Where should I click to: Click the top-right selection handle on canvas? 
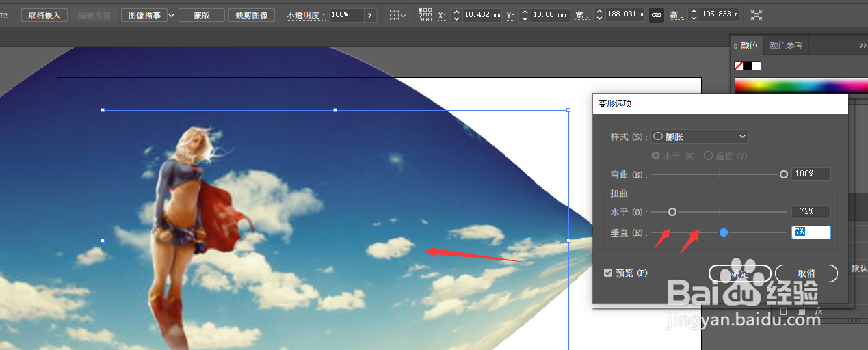pos(568,109)
